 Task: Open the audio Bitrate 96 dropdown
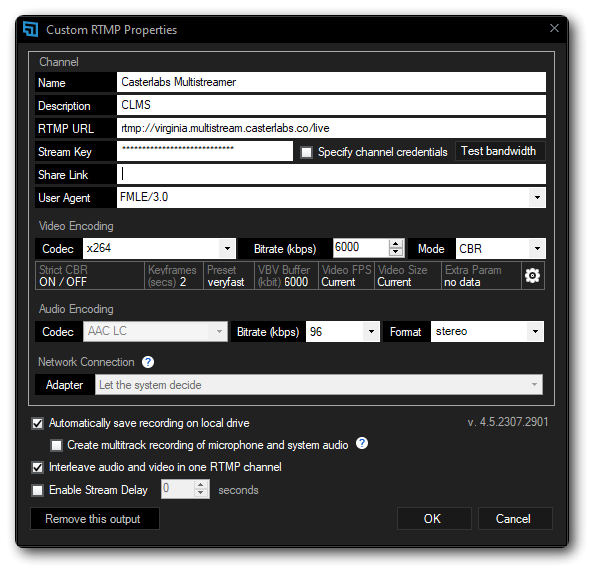371,331
